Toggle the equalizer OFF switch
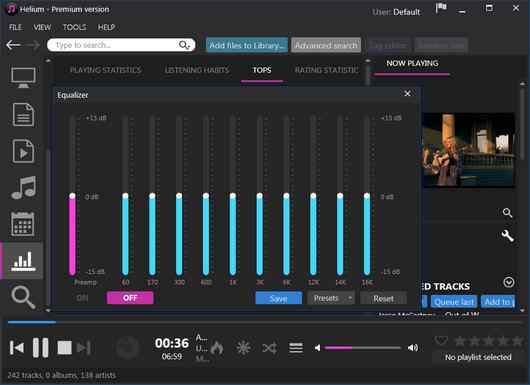 [130, 298]
